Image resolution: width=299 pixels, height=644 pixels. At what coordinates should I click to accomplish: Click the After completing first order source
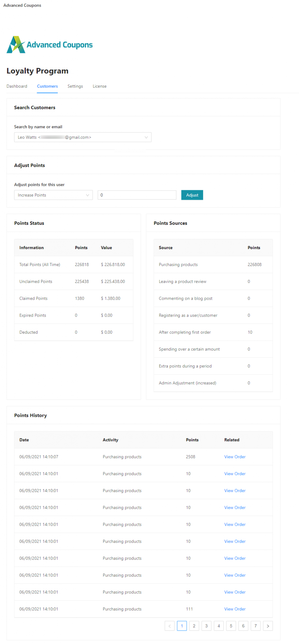tap(185, 332)
